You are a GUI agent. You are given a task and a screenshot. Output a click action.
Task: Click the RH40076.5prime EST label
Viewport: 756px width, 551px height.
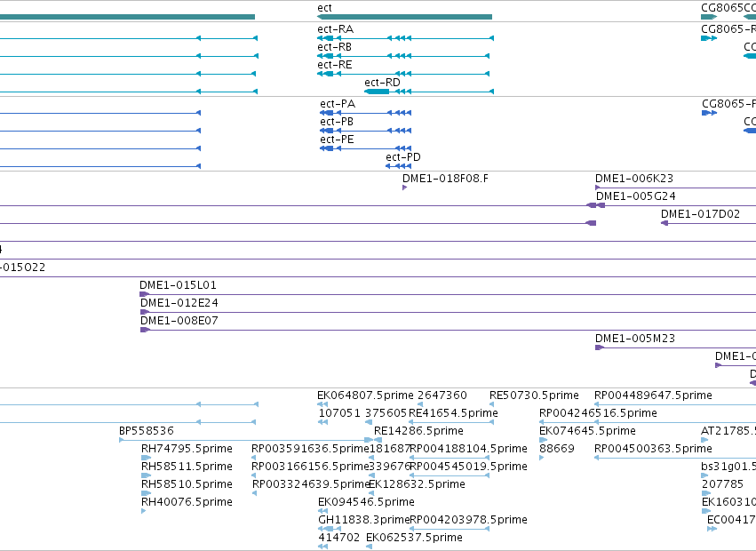click(187, 503)
